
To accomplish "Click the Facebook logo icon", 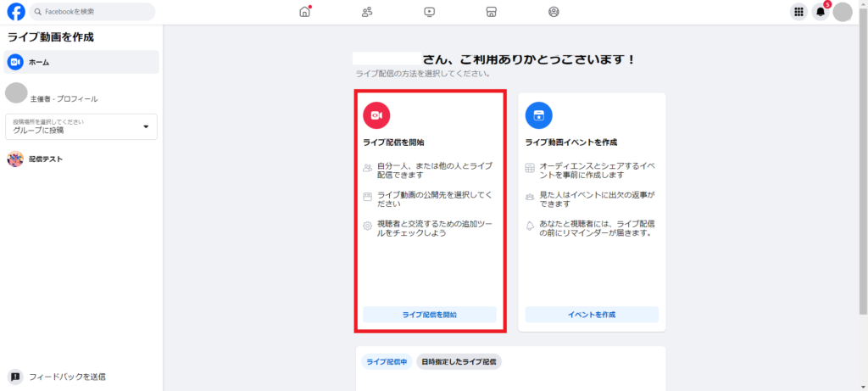I will pyautogui.click(x=15, y=12).
